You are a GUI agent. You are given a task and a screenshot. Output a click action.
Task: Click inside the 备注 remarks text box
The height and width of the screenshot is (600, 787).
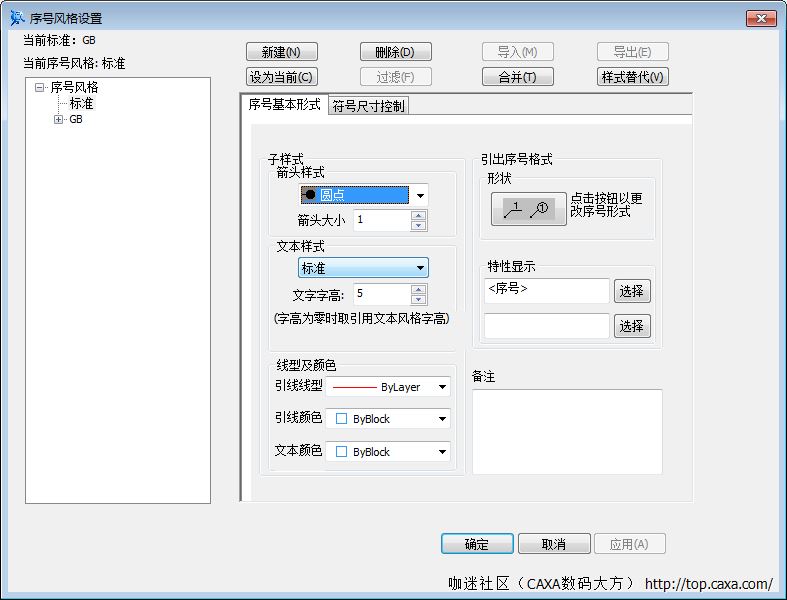coord(567,431)
